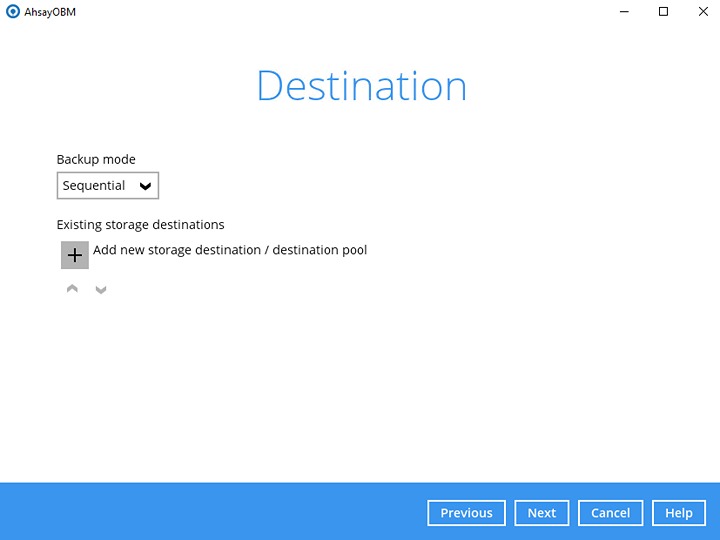Click the AhsayOBM logo in the title bar
The width and height of the screenshot is (720, 540).
click(12, 11)
